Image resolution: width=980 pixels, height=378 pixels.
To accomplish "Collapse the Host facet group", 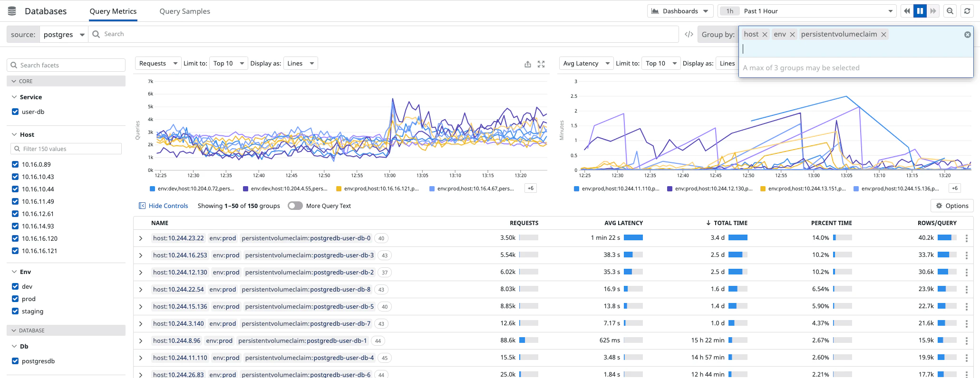I will 14,134.
